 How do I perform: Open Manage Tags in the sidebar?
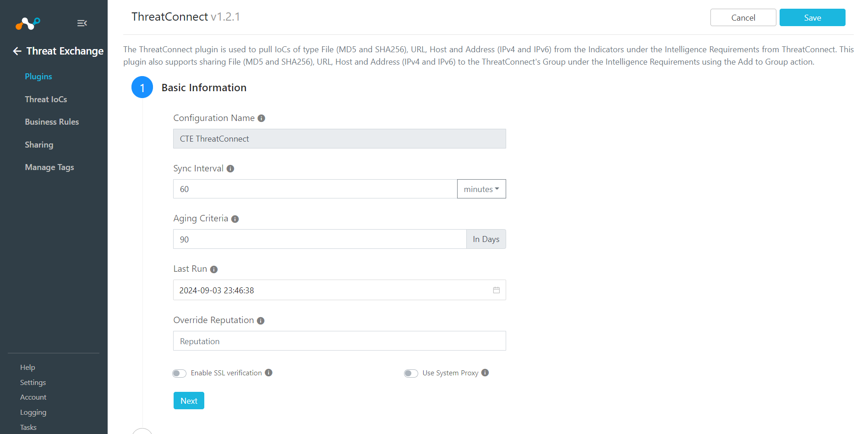49,167
